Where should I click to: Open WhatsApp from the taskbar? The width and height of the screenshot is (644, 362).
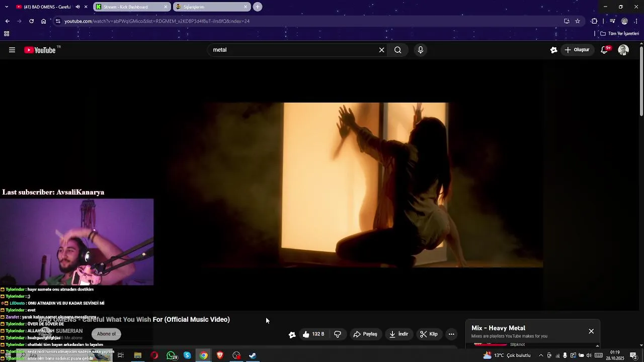171,355
